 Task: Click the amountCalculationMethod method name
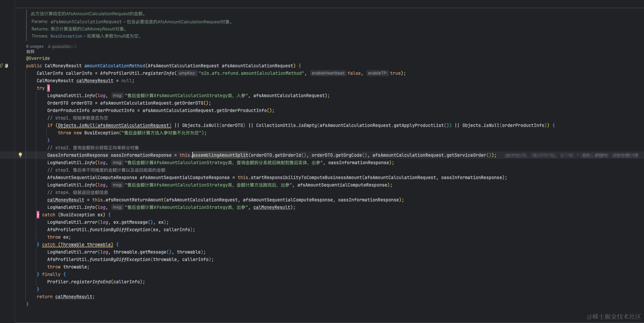[115, 66]
